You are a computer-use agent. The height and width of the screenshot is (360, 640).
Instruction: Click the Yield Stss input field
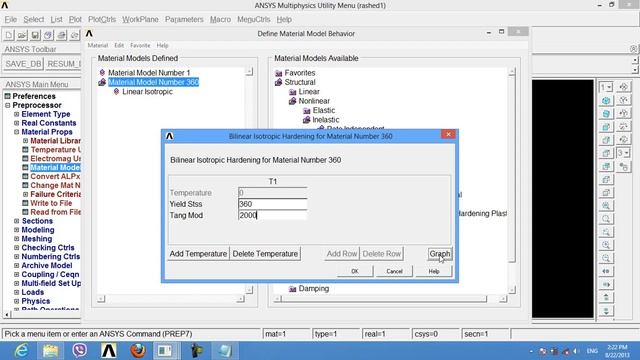point(273,204)
